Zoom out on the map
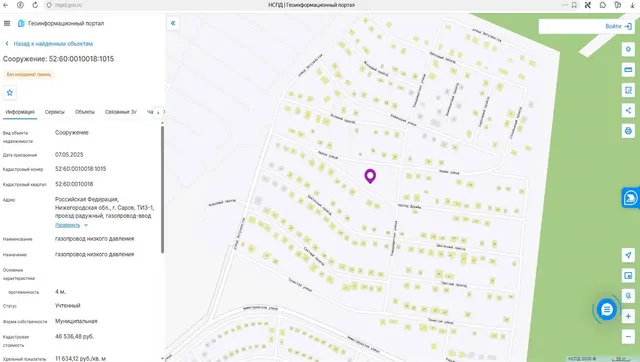The height and width of the screenshot is (362, 640). pos(628,337)
